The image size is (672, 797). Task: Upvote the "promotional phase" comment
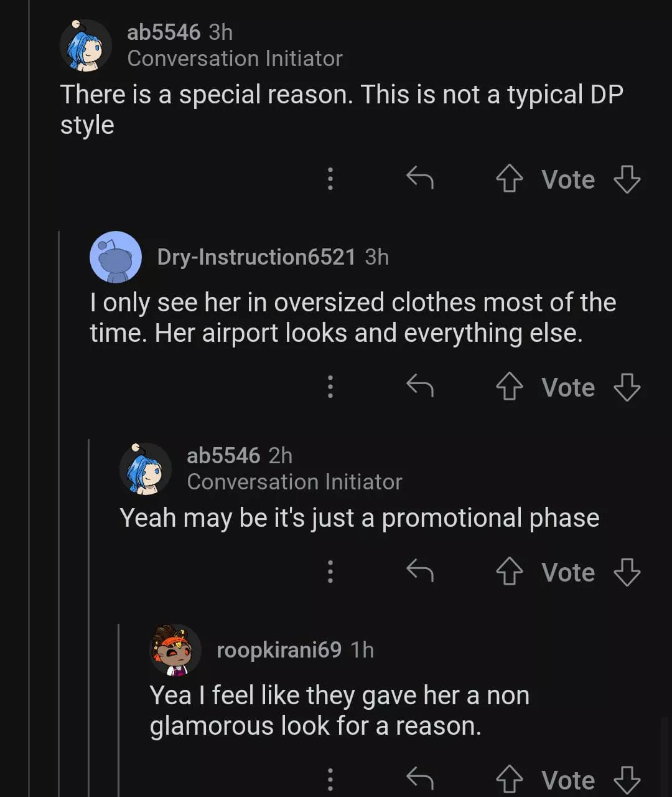click(x=509, y=572)
